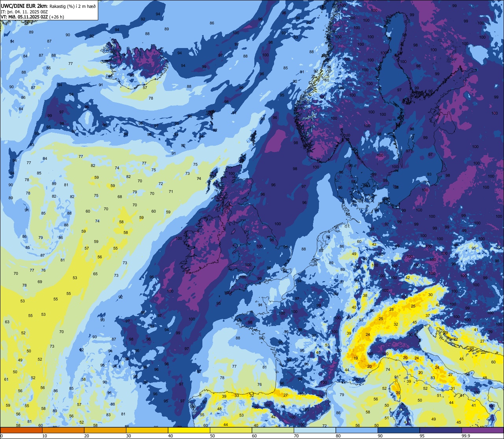Click the humidity value 68 over the Atlantic
Image resolution: width=504 pixels, height=439 pixels.
coord(120,197)
